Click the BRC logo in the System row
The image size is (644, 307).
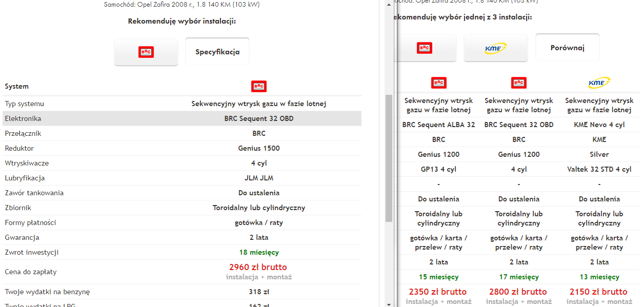[x=259, y=87]
